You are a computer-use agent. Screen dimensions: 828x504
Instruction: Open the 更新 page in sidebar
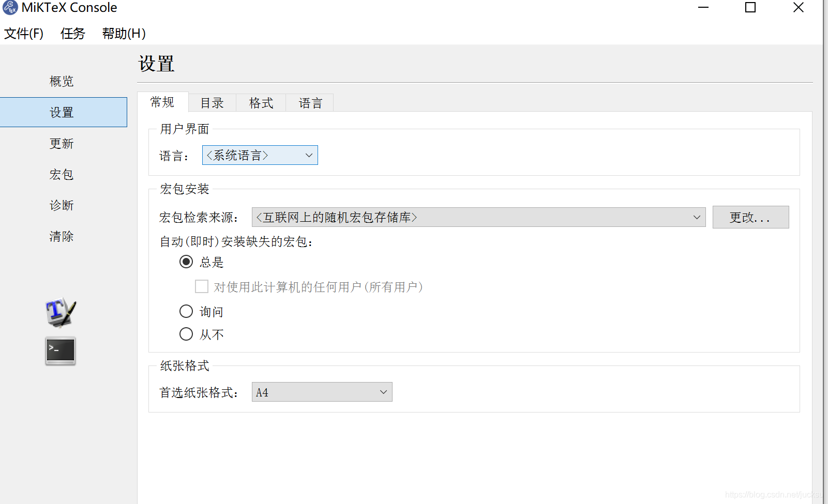tap(62, 143)
